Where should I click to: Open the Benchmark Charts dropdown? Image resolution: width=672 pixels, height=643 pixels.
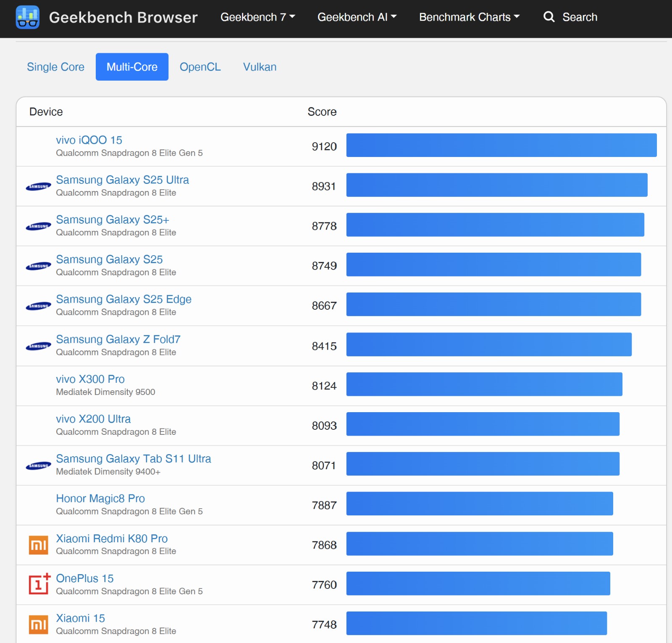pyautogui.click(x=470, y=17)
